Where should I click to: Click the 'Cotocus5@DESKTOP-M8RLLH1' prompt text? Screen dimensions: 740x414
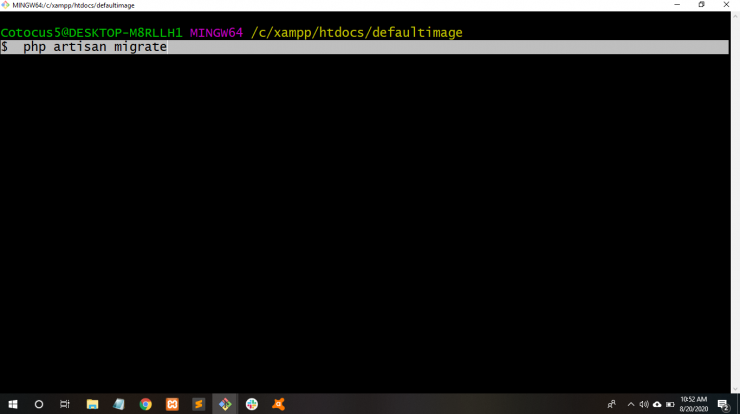point(92,33)
